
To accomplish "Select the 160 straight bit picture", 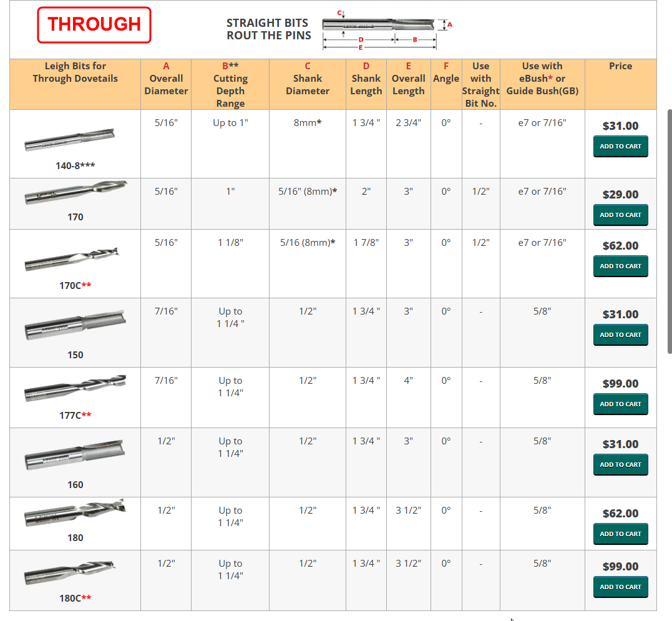I will pos(75,454).
